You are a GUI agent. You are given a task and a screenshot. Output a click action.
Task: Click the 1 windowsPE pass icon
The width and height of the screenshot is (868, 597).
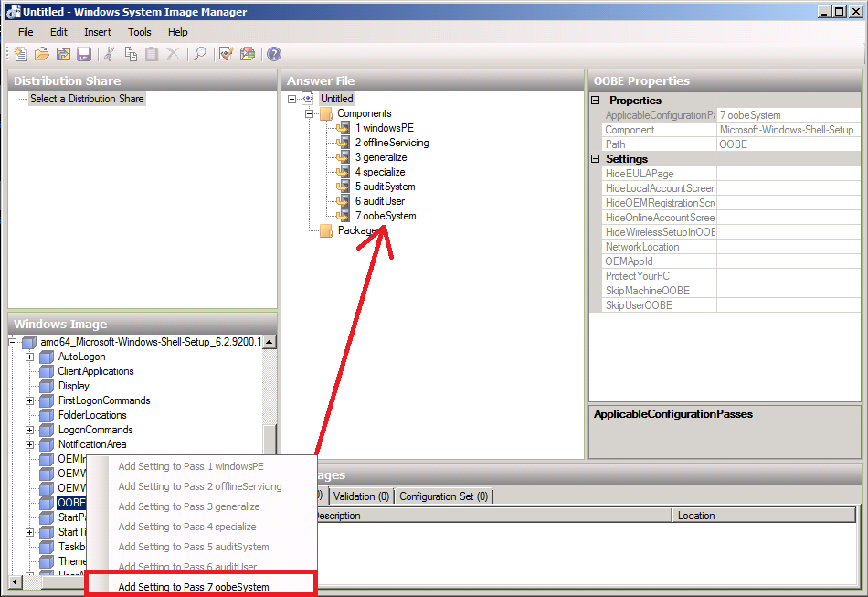(344, 128)
